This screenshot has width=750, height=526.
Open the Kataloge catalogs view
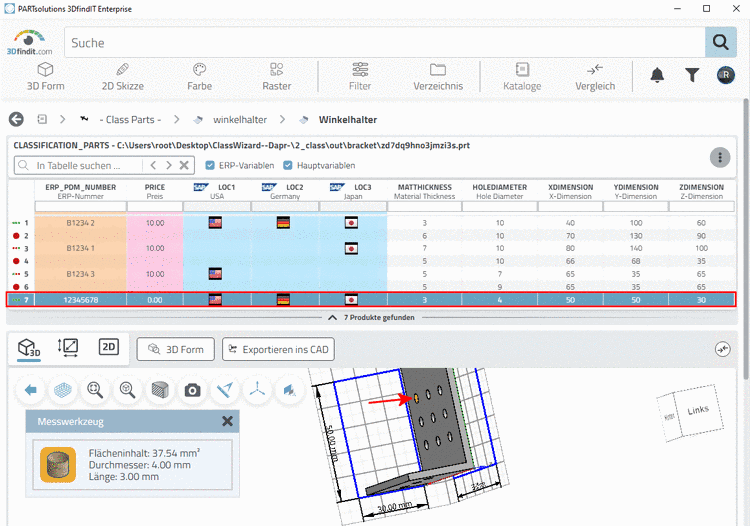tap(522, 77)
